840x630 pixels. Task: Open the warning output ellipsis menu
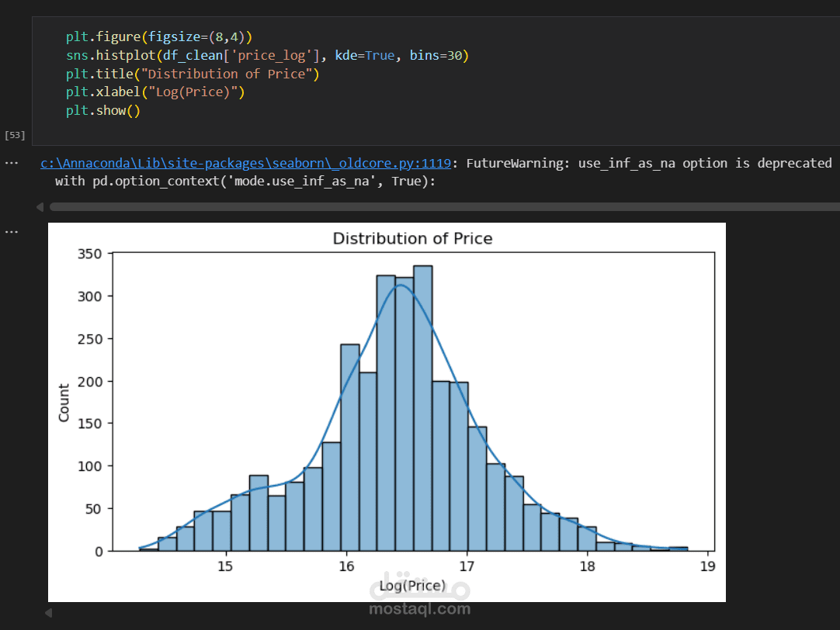[11, 163]
